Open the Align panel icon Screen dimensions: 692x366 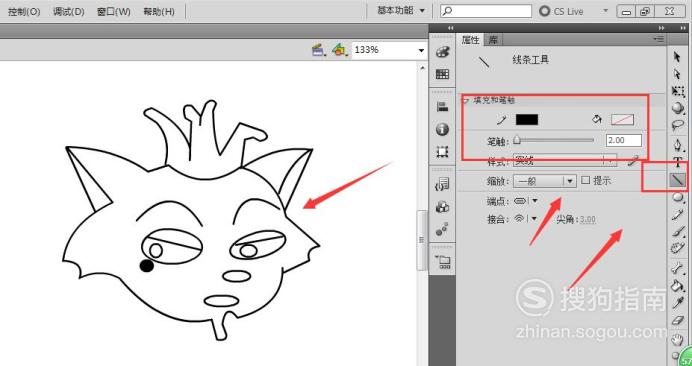(442, 107)
